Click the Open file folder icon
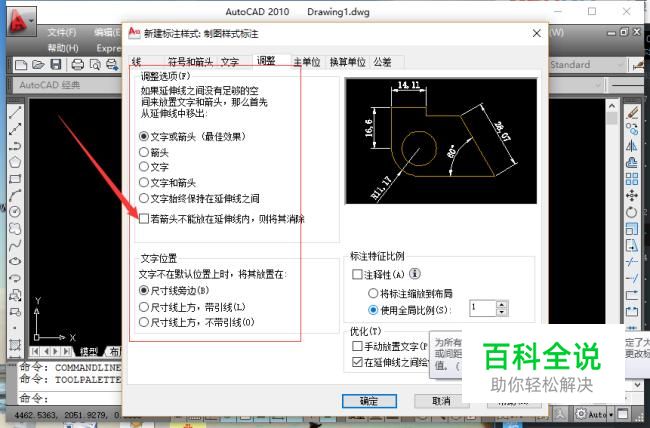Image resolution: width=650 pixels, height=428 pixels. [x=38, y=65]
